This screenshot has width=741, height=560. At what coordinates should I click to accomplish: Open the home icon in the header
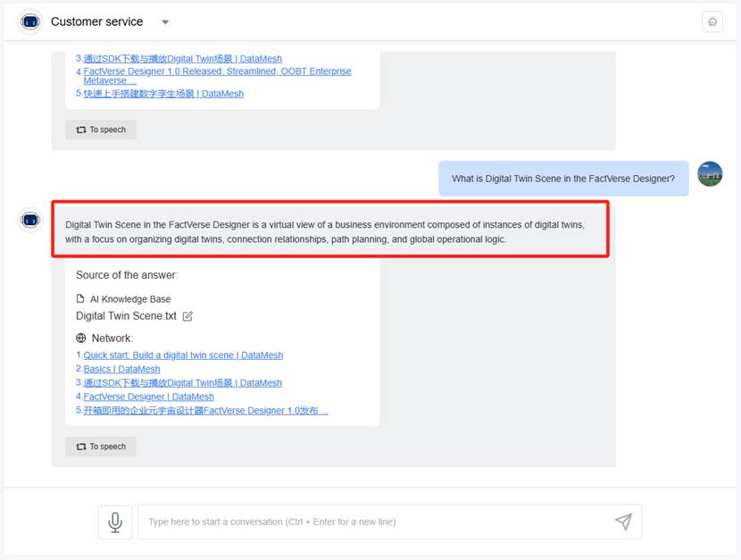click(x=712, y=21)
